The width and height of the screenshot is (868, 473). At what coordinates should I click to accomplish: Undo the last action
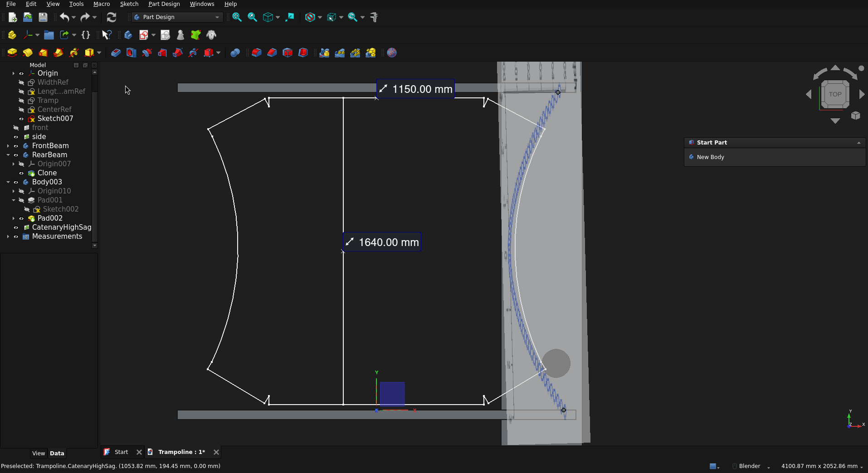(64, 17)
